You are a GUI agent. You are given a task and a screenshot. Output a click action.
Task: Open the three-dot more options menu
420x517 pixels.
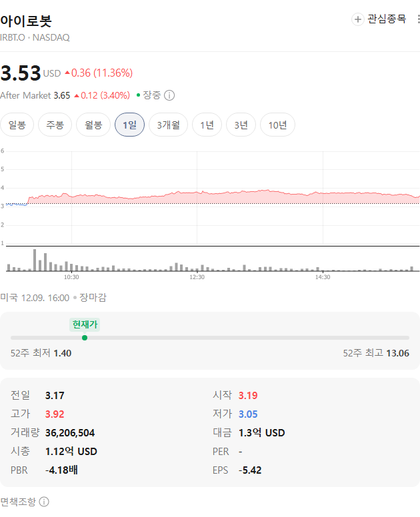point(418,19)
